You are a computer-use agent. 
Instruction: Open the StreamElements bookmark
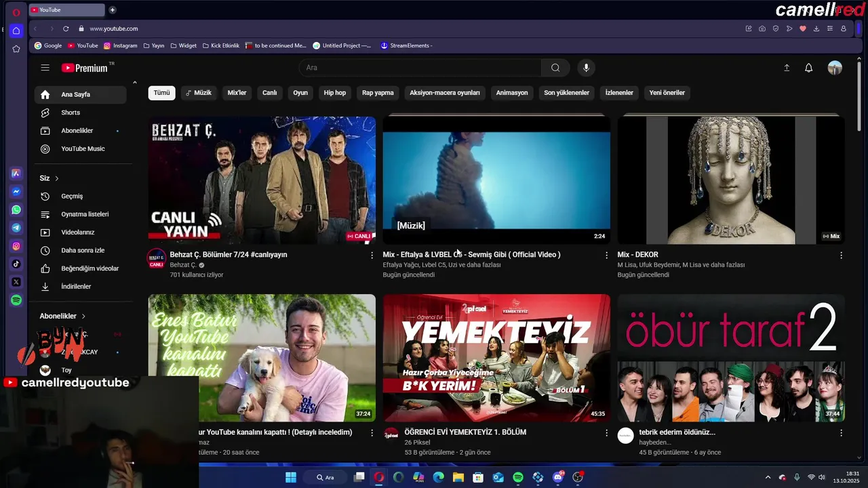[x=406, y=45]
